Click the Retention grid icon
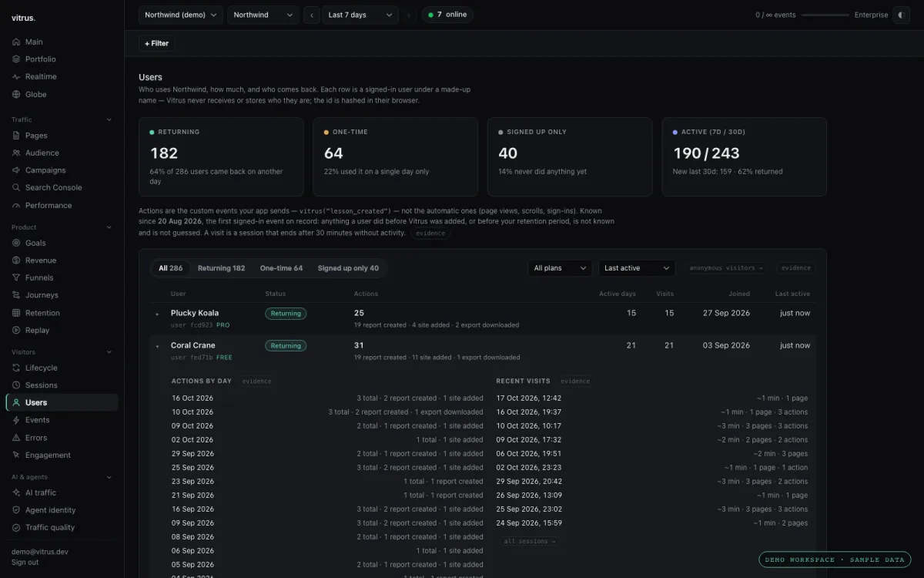The image size is (924, 578). point(16,313)
